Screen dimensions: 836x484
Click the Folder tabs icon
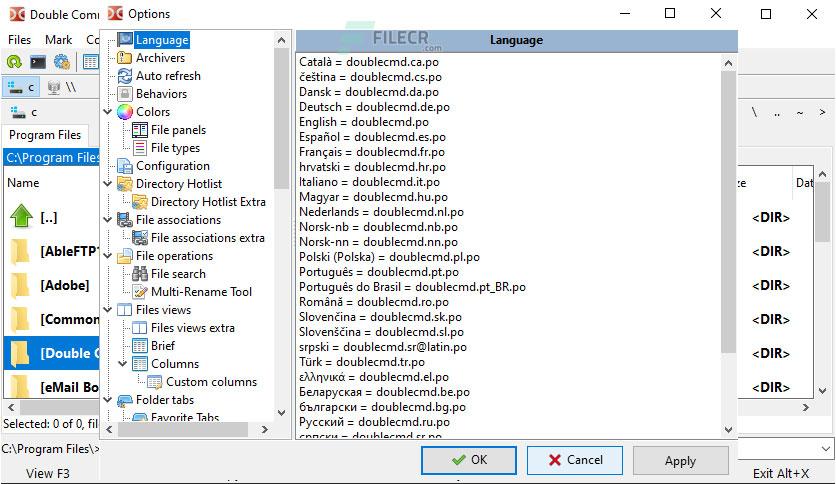[125, 400]
